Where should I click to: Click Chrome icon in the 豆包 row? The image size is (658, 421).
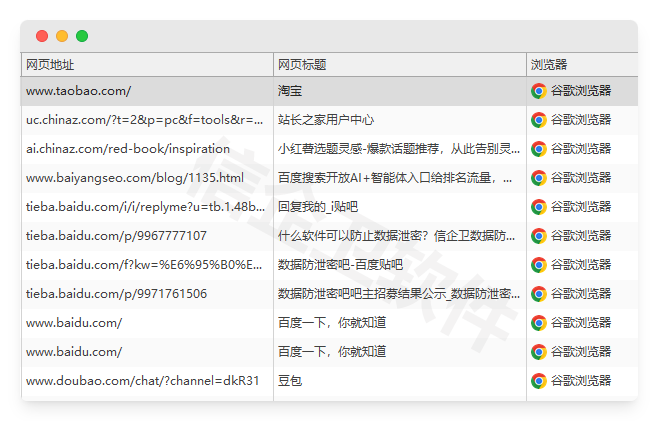(x=538, y=381)
